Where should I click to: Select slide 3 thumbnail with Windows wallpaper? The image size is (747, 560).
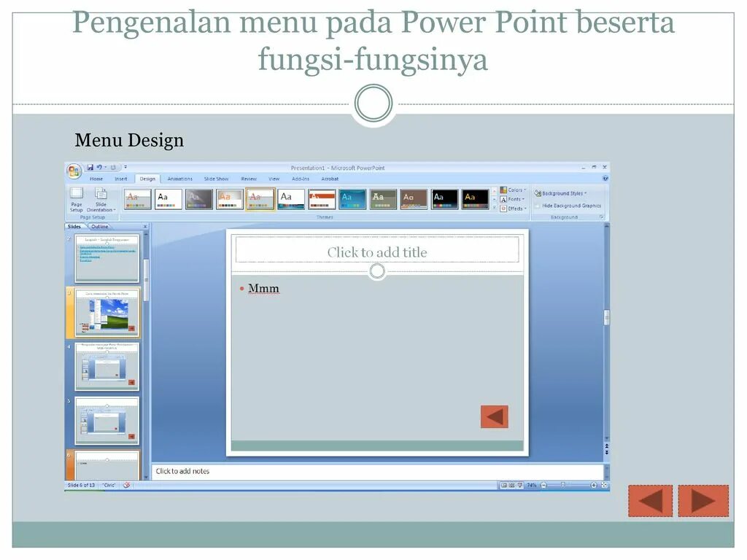[107, 312]
